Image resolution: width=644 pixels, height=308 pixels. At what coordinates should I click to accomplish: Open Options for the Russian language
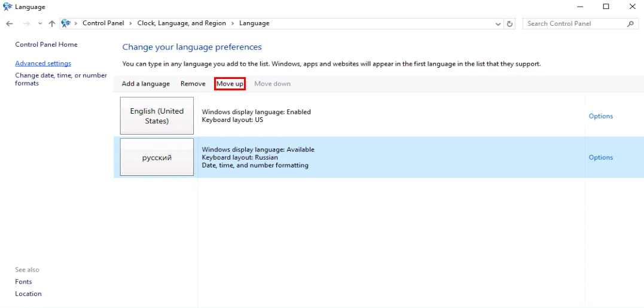coord(600,157)
